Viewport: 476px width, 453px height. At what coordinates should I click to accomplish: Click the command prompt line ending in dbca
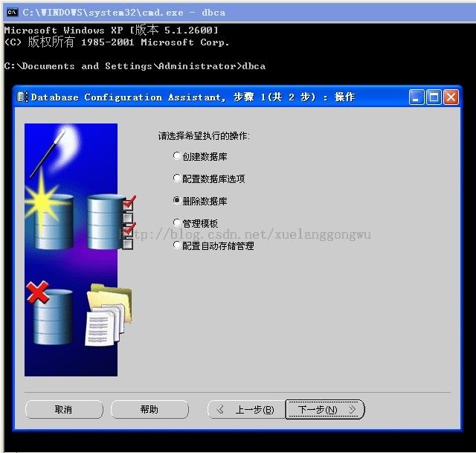(x=135, y=66)
